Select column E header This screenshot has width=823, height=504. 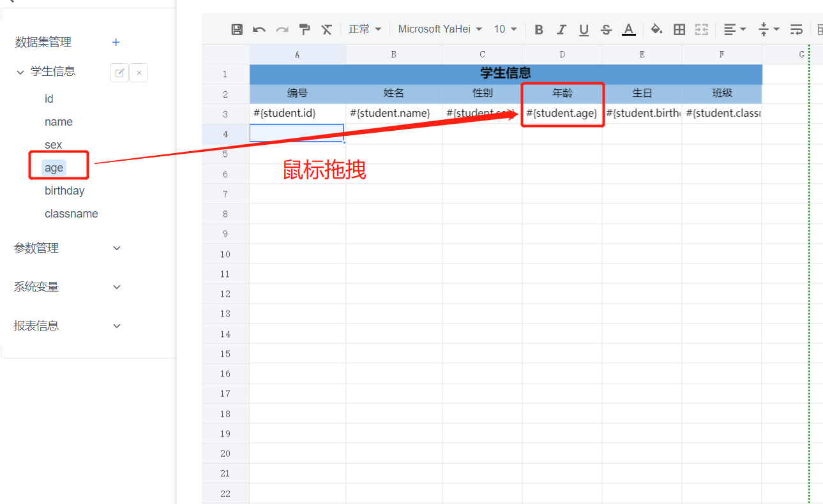(642, 54)
